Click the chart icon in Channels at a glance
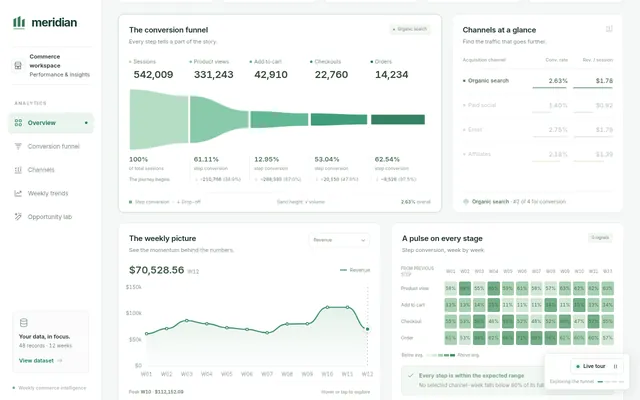This screenshot has width=640, height=400. 609,29
